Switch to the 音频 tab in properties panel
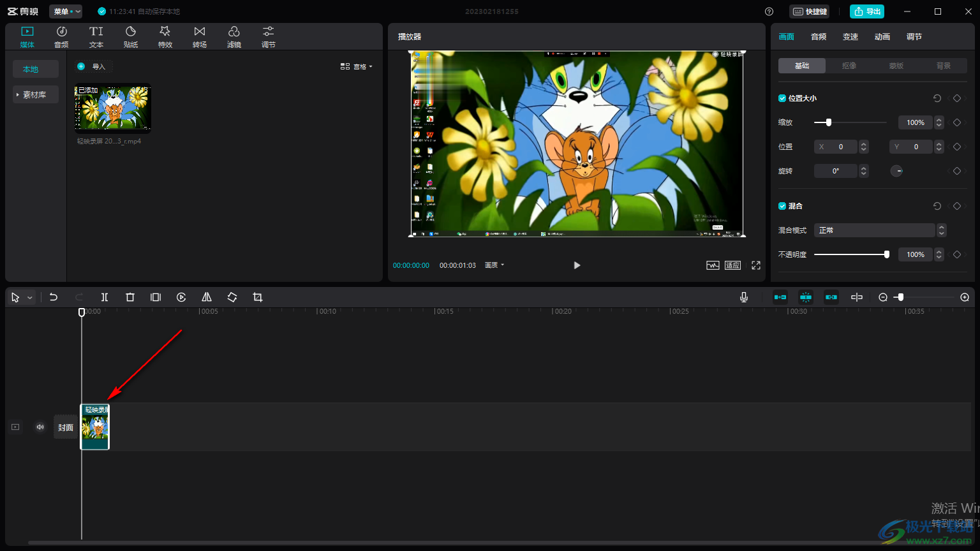 819,37
